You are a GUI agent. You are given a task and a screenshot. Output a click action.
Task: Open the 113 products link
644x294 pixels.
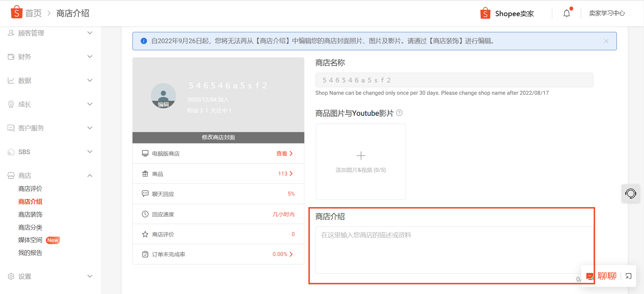click(285, 174)
